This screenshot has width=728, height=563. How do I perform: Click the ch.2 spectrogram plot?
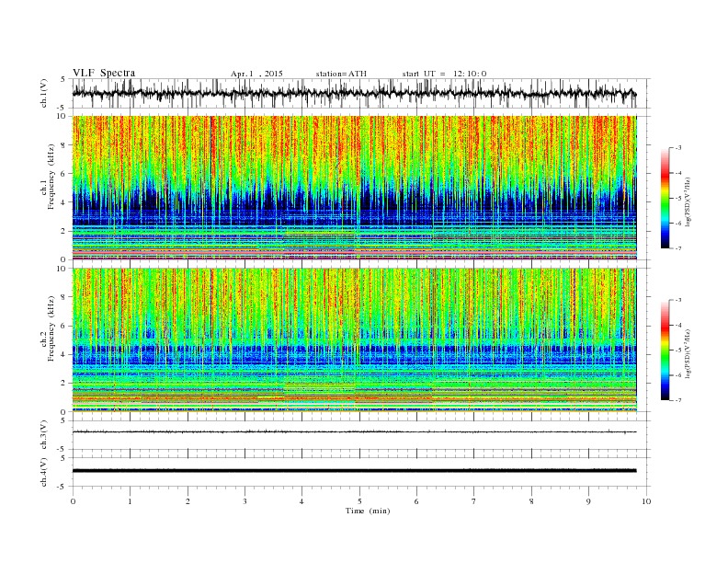tap(355, 340)
